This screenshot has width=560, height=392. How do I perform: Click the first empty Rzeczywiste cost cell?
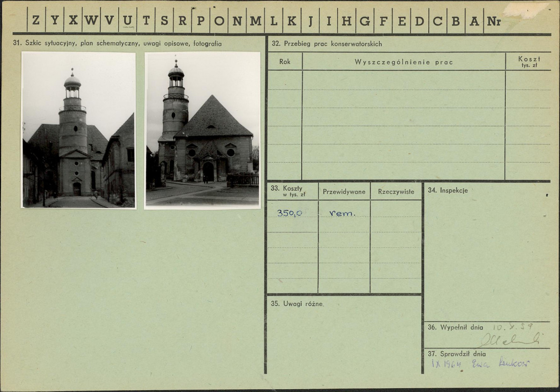(x=396, y=209)
